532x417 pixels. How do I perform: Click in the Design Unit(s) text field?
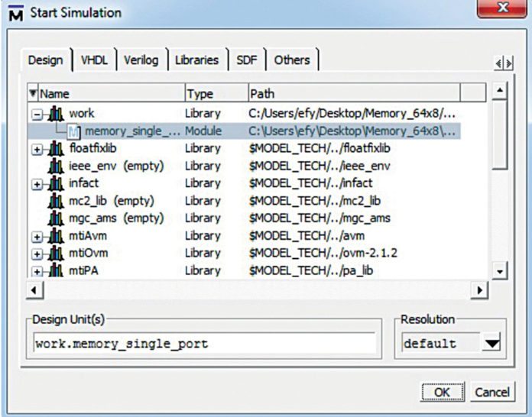click(206, 344)
